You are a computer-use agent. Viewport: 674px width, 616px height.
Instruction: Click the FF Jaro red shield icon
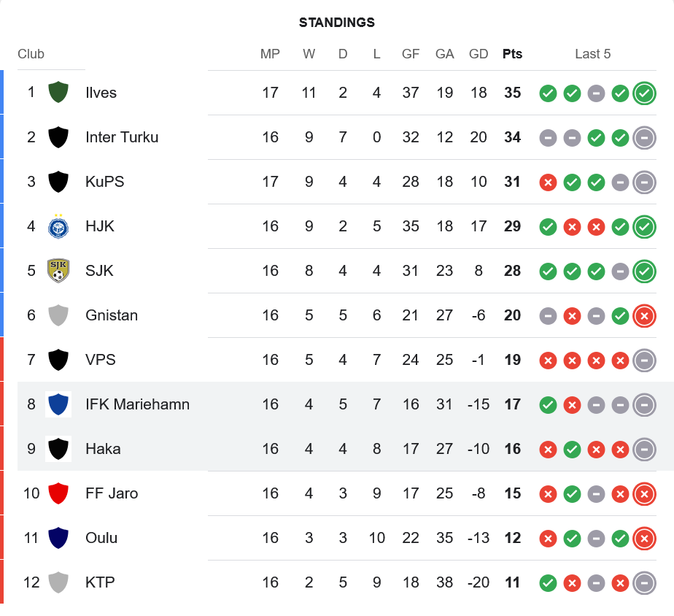click(x=58, y=493)
